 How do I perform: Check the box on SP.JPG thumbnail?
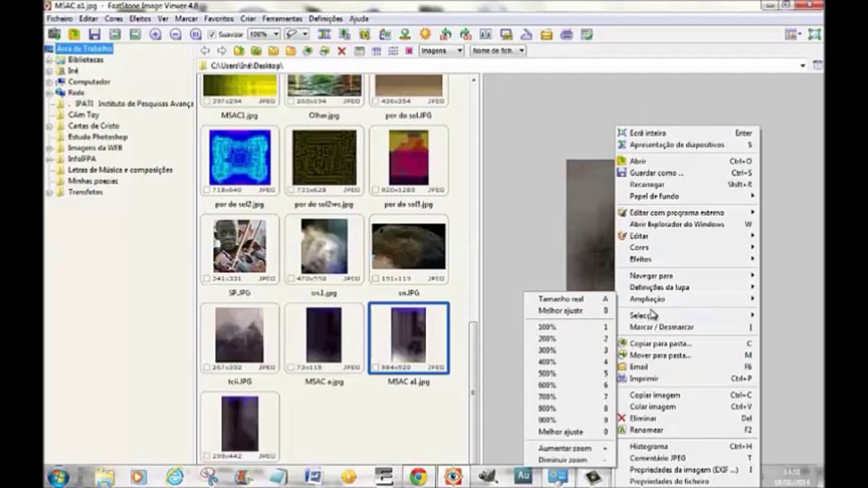pyautogui.click(x=206, y=279)
